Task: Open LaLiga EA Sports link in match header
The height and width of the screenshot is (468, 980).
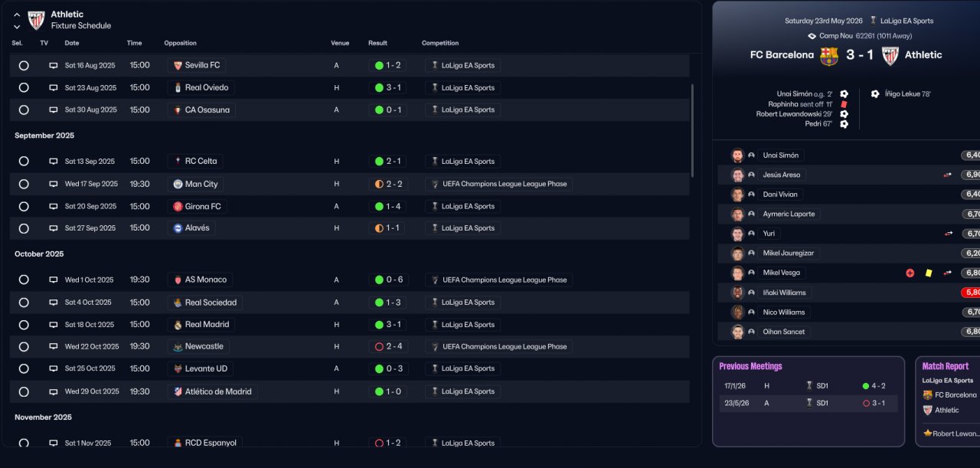Action: coord(907,21)
